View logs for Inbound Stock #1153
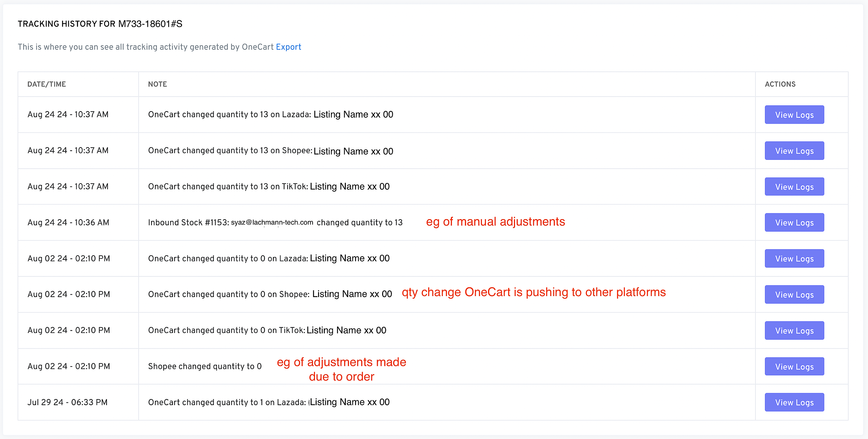The height and width of the screenshot is (439, 868). coord(794,223)
